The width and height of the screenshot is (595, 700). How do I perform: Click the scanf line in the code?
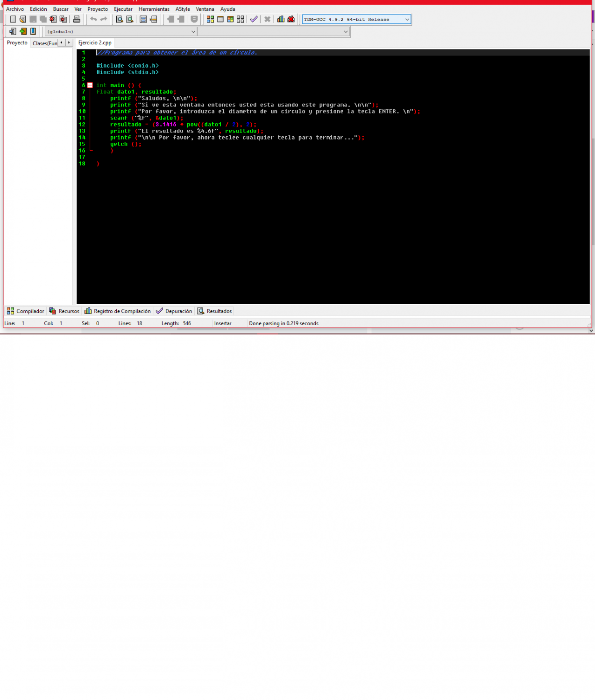147,118
